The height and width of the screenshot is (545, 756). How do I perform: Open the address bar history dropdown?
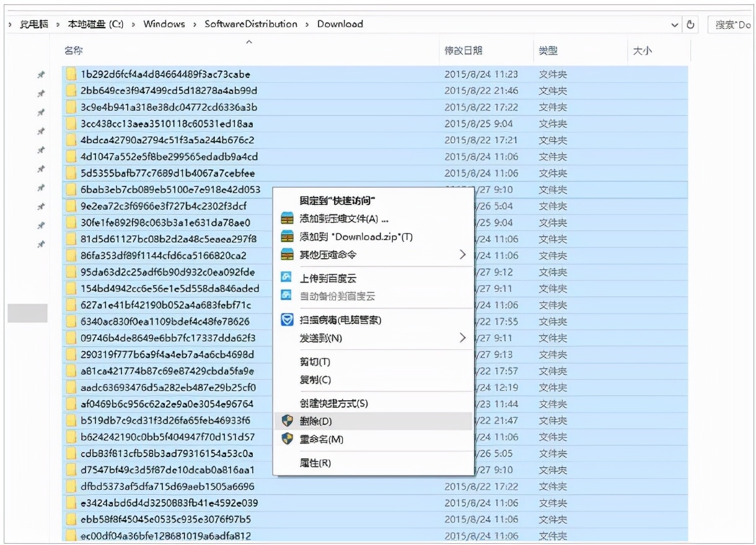pos(674,25)
